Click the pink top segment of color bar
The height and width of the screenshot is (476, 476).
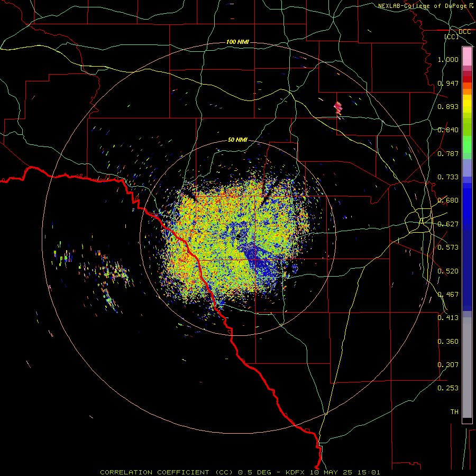coord(467,57)
